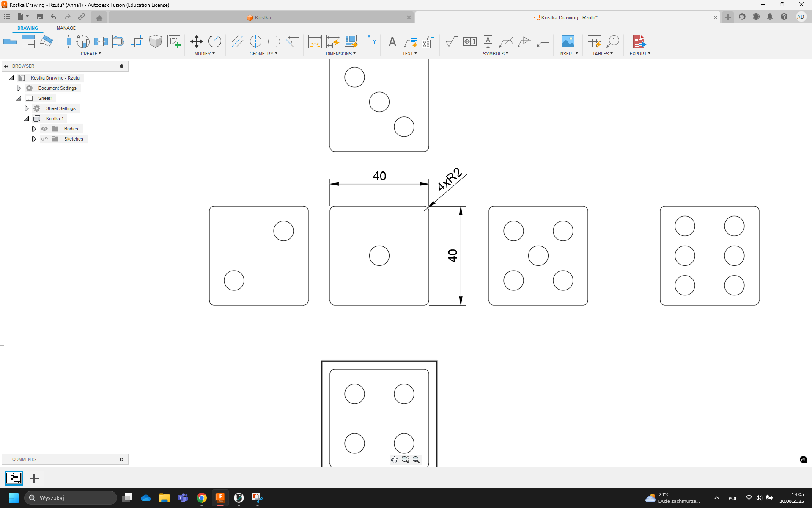Select the Center Mark geometry tool
This screenshot has width=812, height=508.
(x=255, y=41)
